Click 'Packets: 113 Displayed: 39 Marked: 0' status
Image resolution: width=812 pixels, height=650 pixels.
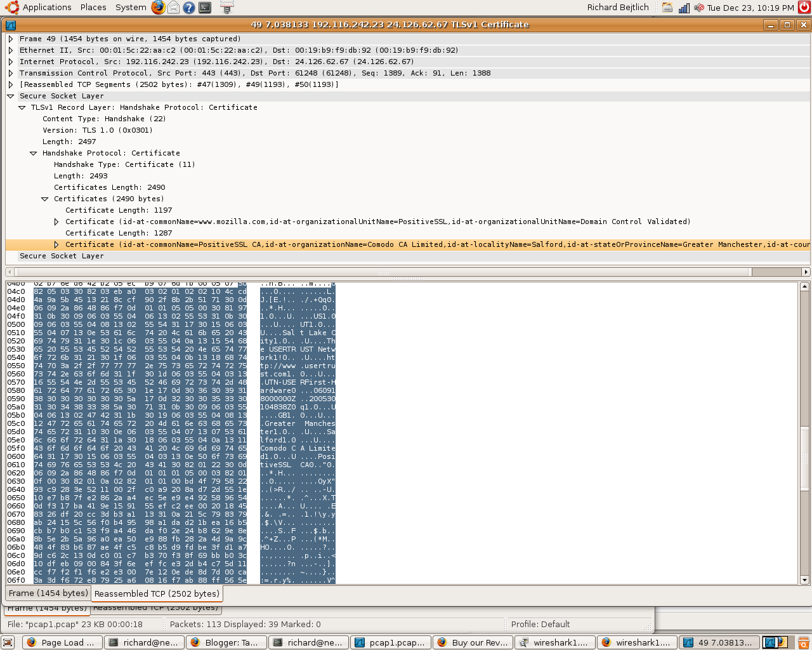tap(245, 624)
